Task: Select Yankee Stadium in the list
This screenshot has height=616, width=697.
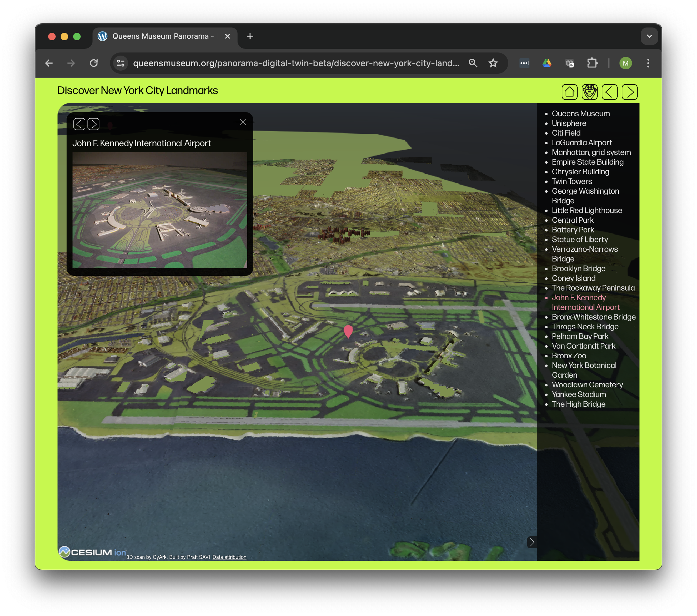Action: click(579, 395)
